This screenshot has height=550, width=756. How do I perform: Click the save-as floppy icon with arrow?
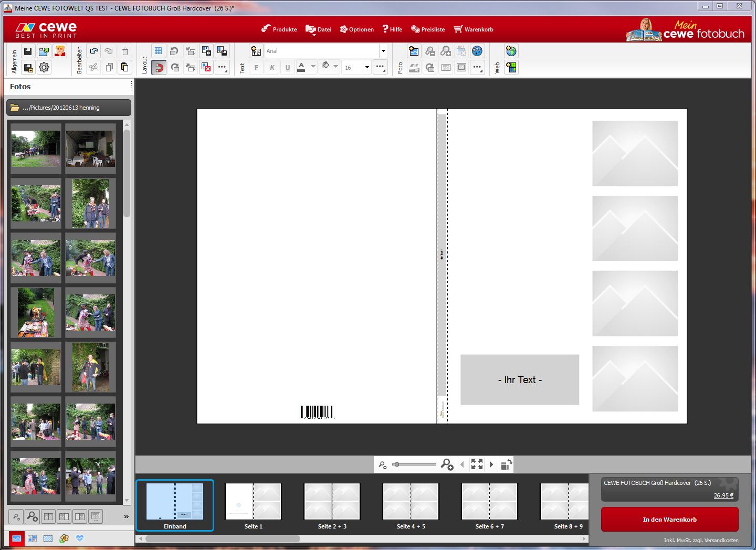point(28,67)
